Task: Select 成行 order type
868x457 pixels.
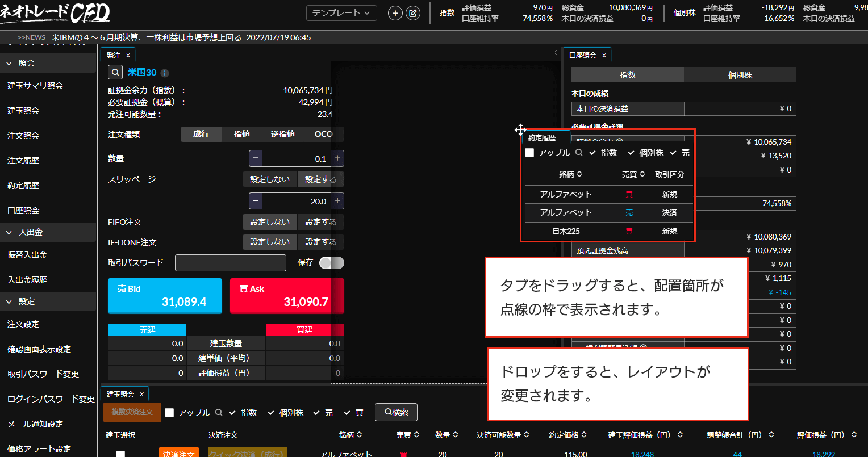Action: (201, 135)
